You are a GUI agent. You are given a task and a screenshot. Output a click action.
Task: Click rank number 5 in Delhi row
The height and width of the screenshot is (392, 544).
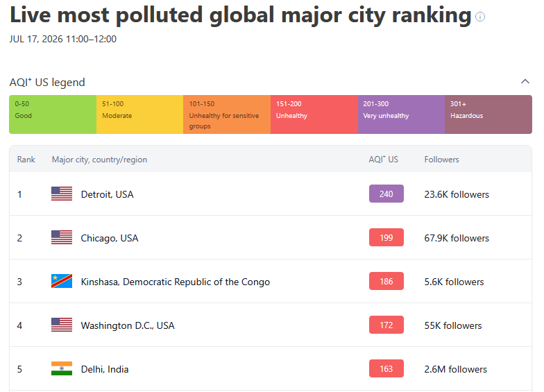point(19,369)
